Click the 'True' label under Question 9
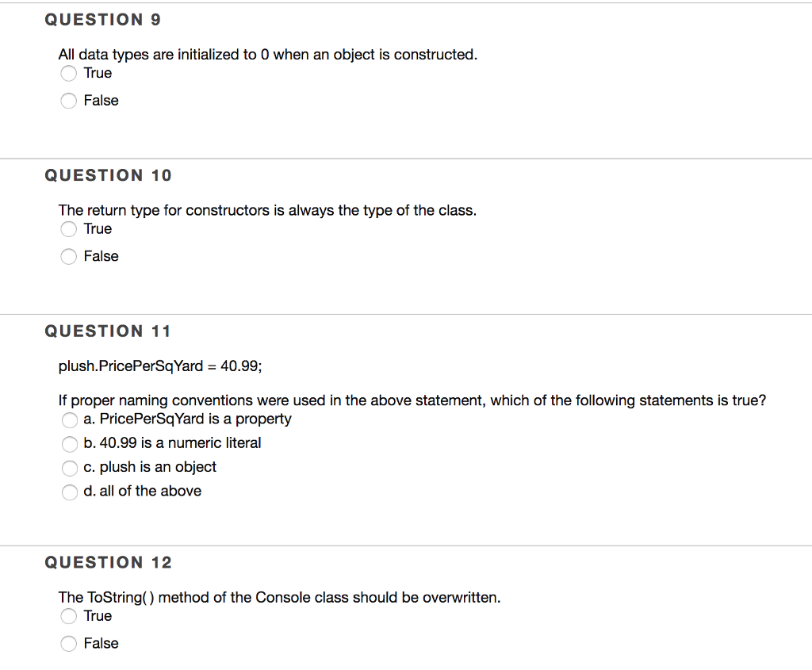This screenshot has height=670, width=812. 98,73
